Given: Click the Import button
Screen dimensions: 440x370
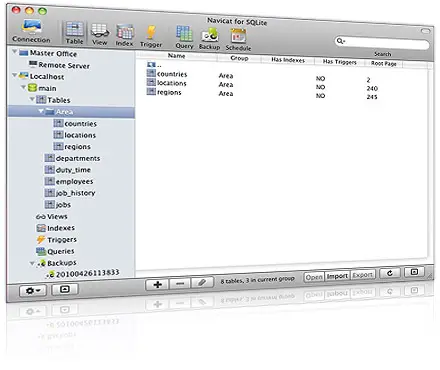Looking at the screenshot, I should point(337,276).
